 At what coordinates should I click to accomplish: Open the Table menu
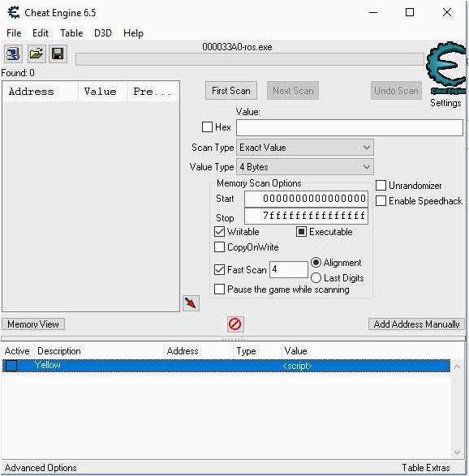71,32
